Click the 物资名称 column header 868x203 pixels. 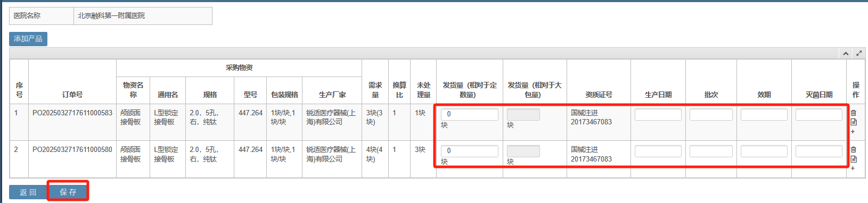[x=133, y=90]
